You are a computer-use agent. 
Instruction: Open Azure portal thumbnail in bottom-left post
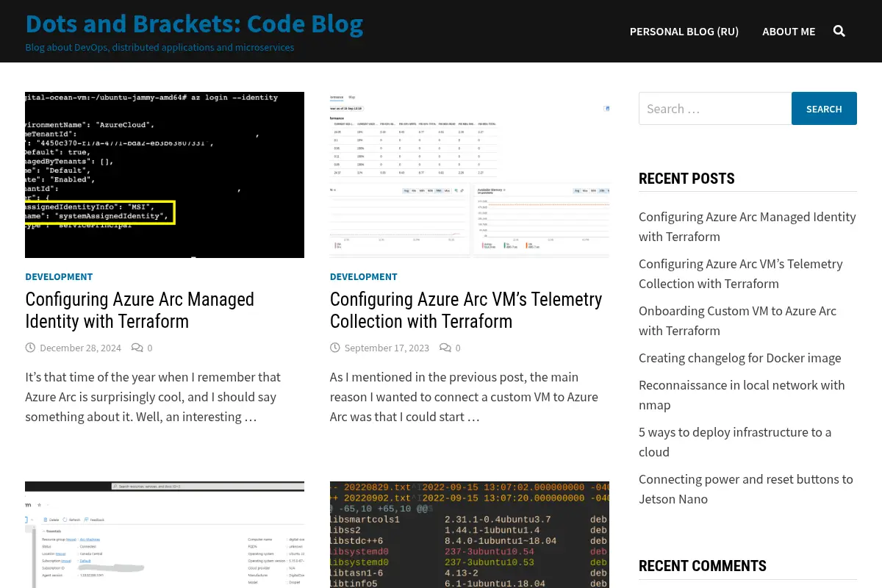pos(165,534)
